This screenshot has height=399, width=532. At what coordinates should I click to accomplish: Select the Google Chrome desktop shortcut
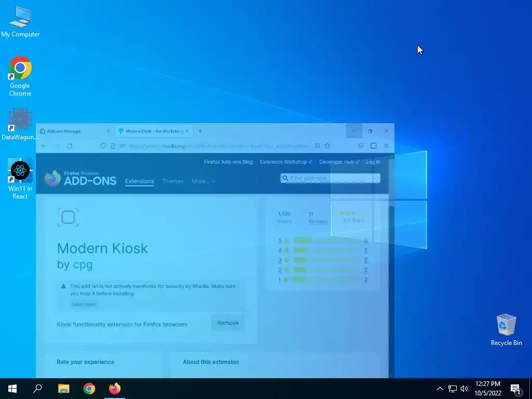pos(20,76)
